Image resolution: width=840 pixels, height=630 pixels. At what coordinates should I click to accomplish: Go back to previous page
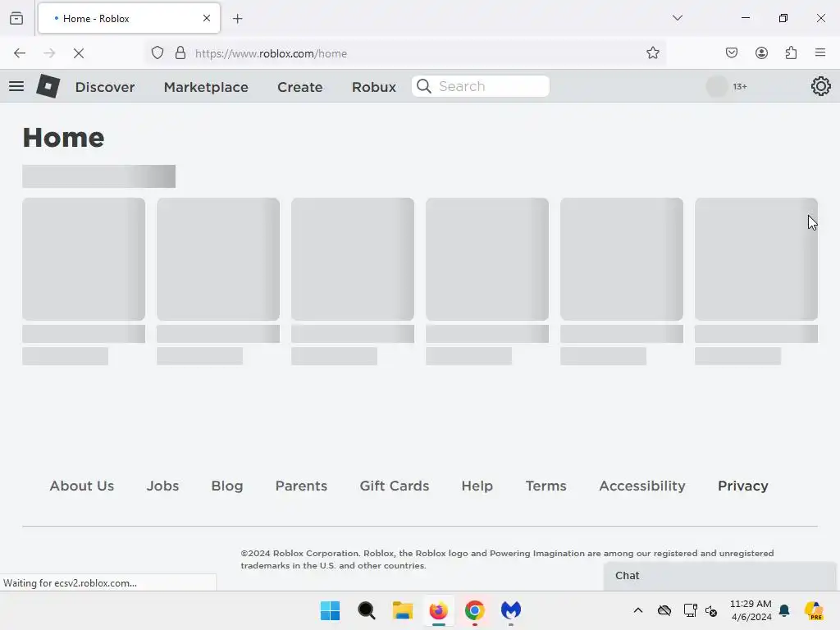point(20,53)
